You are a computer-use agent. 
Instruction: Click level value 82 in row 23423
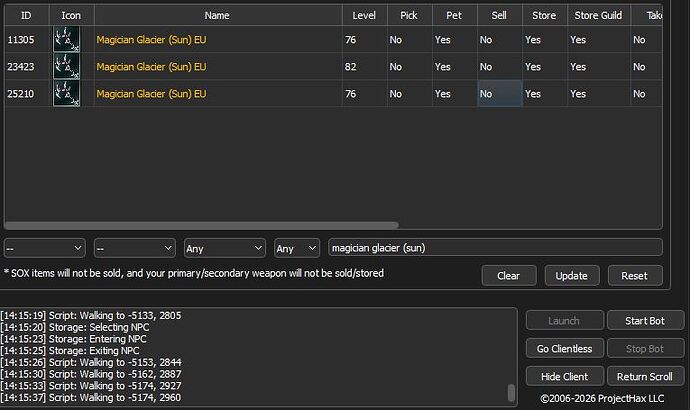351,66
